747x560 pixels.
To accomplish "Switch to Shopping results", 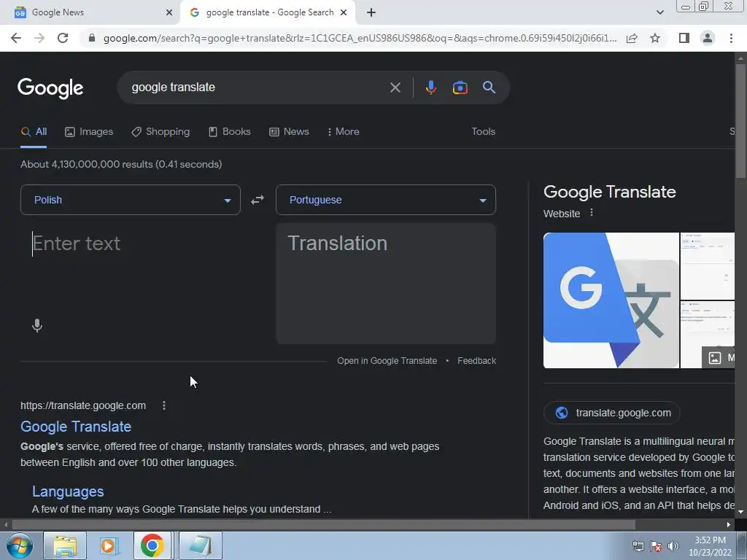I will (160, 131).
